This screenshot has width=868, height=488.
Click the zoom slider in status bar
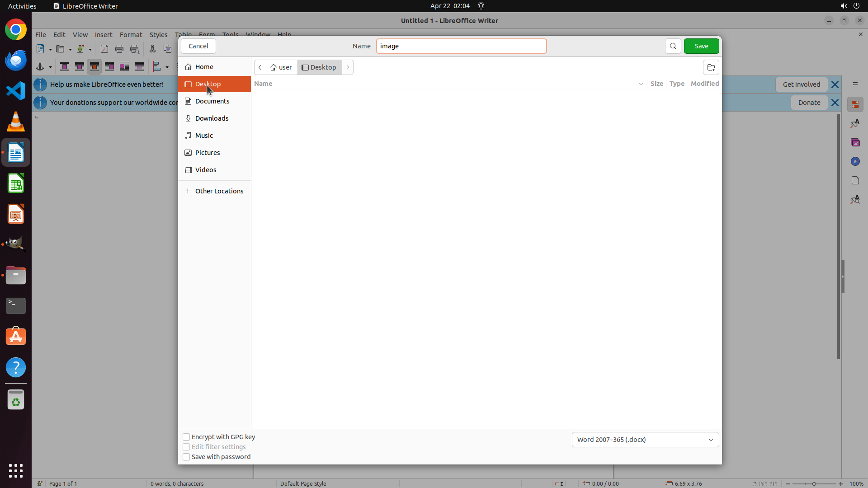pyautogui.click(x=814, y=483)
